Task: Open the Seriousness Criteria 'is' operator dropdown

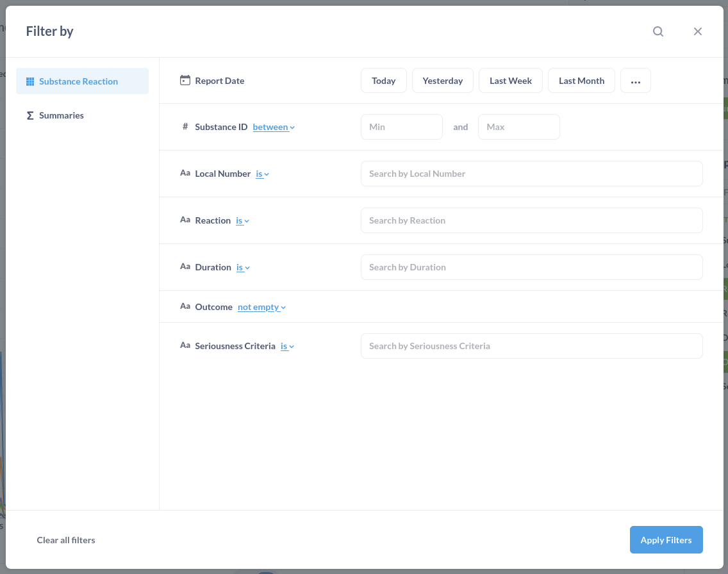Action: [x=287, y=346]
